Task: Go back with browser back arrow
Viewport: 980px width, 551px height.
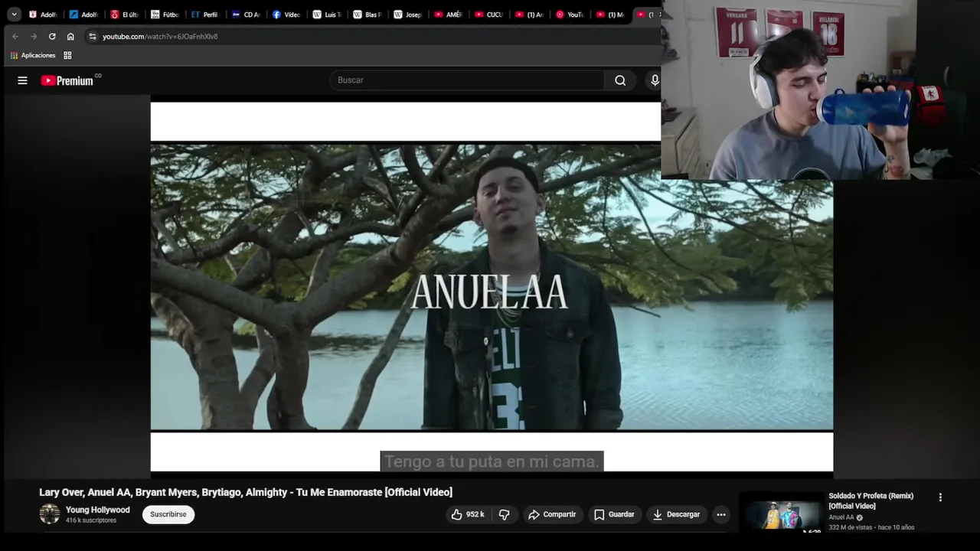Action: [15, 36]
